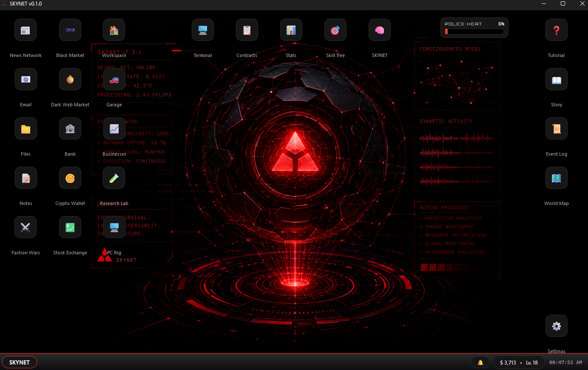
Task: Click the Police Heat progress bar
Action: (474, 31)
